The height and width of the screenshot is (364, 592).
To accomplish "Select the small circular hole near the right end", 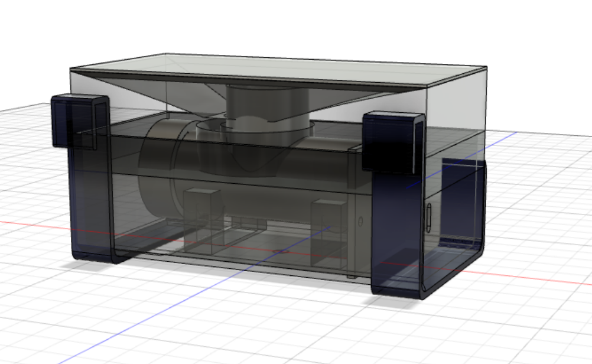I will click(x=360, y=221).
